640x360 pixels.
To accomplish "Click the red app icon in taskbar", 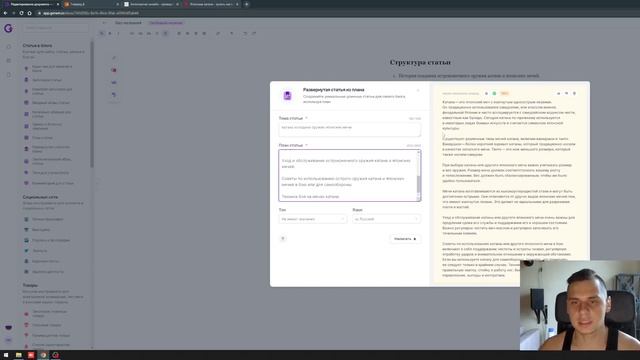I will (x=31, y=355).
